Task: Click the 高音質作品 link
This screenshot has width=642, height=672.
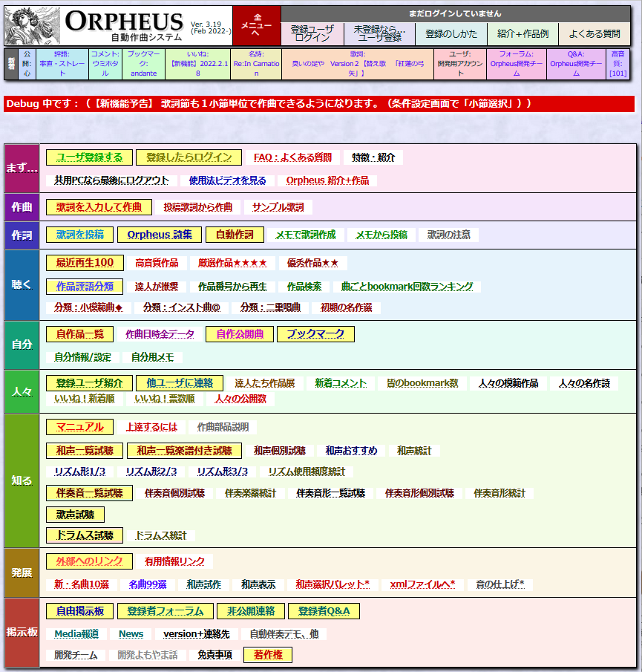Action: point(157,263)
